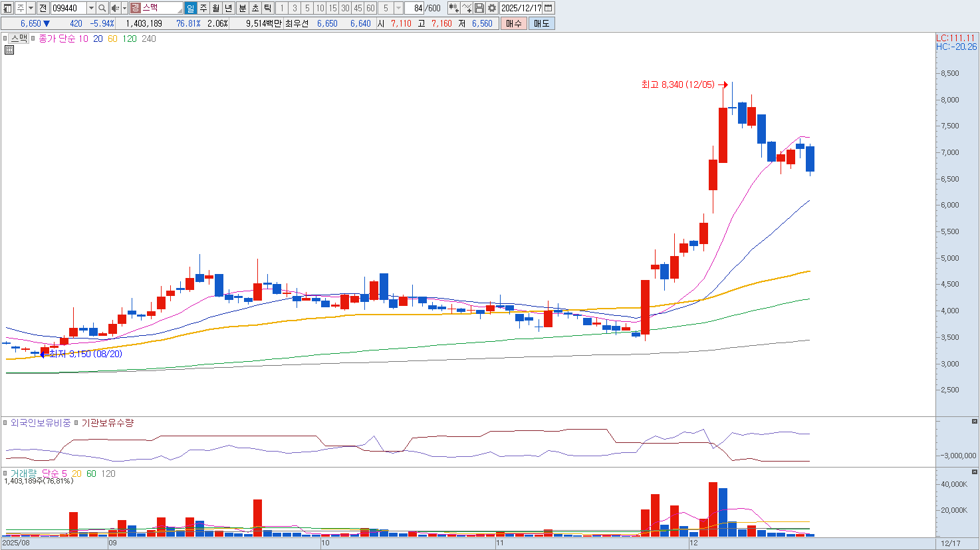Toggle the 기관보유수량 indicator marker
The height and width of the screenshot is (550, 980).
(76, 423)
